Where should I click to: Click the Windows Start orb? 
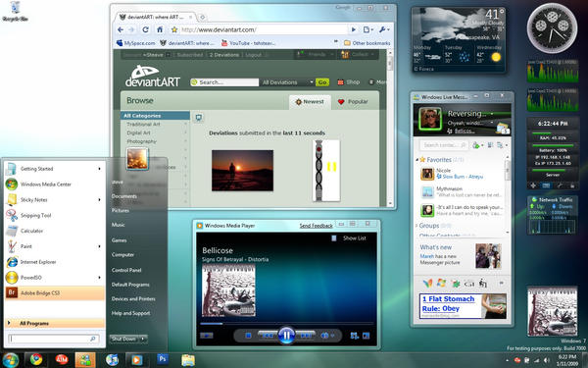(11, 360)
